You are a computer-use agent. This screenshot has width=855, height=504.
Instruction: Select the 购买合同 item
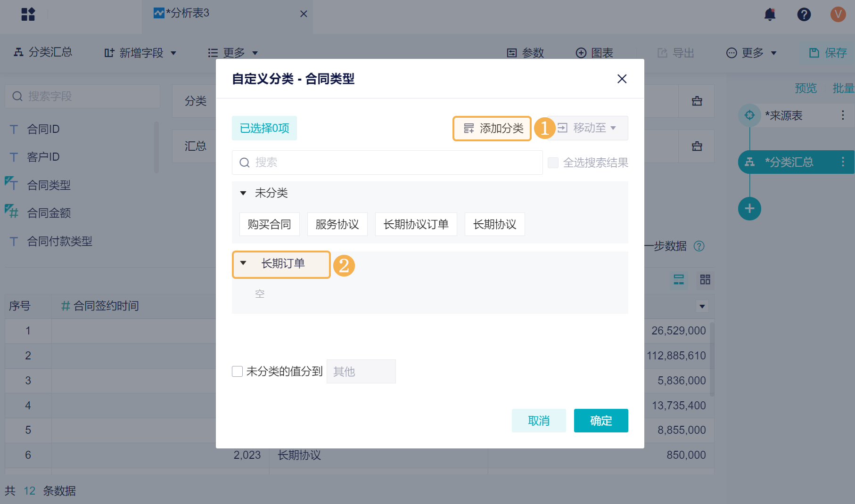[x=269, y=224]
